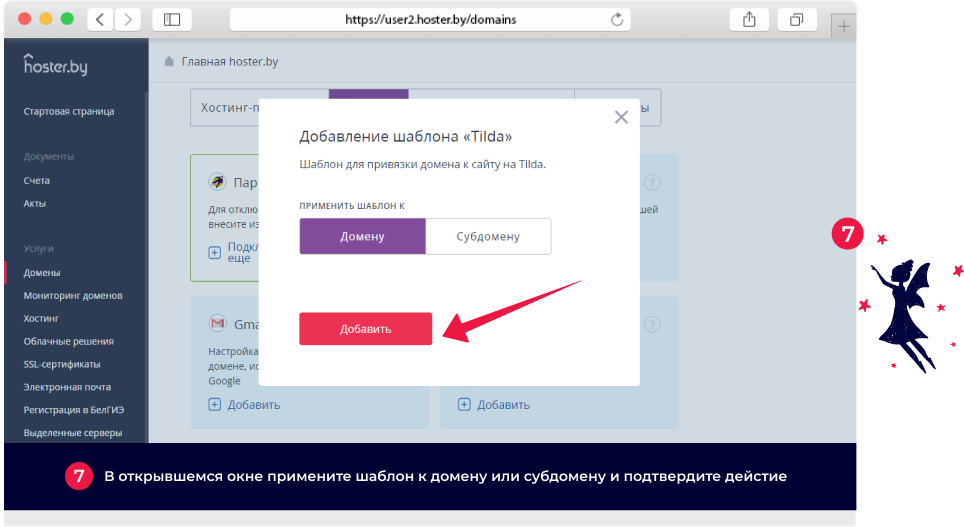The height and width of the screenshot is (527, 964).
Task: Open Домены in sidebar
Action: coord(42,273)
